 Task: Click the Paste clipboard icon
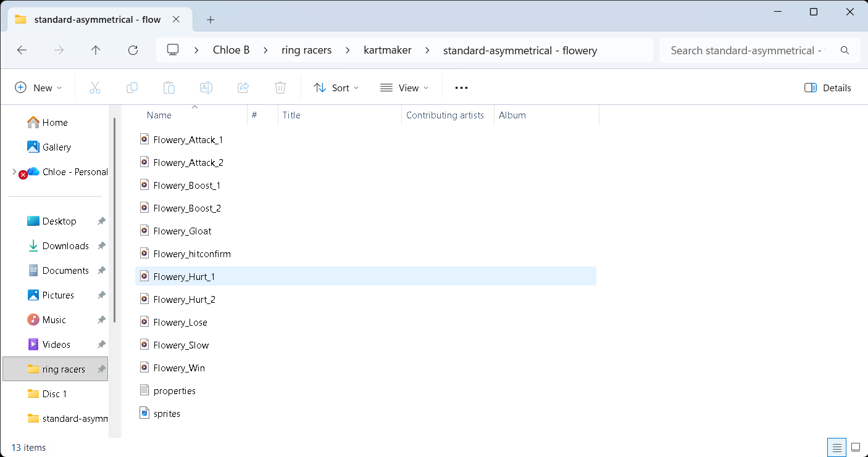tap(169, 88)
